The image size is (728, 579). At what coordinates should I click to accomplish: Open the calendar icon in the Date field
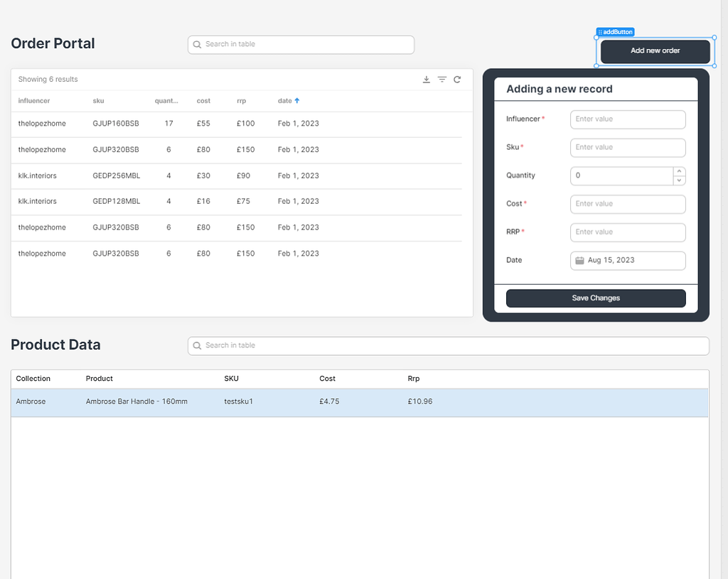pyautogui.click(x=579, y=261)
